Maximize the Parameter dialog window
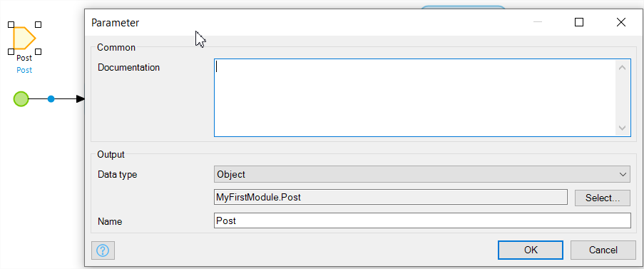The width and height of the screenshot is (644, 269). coord(579,22)
